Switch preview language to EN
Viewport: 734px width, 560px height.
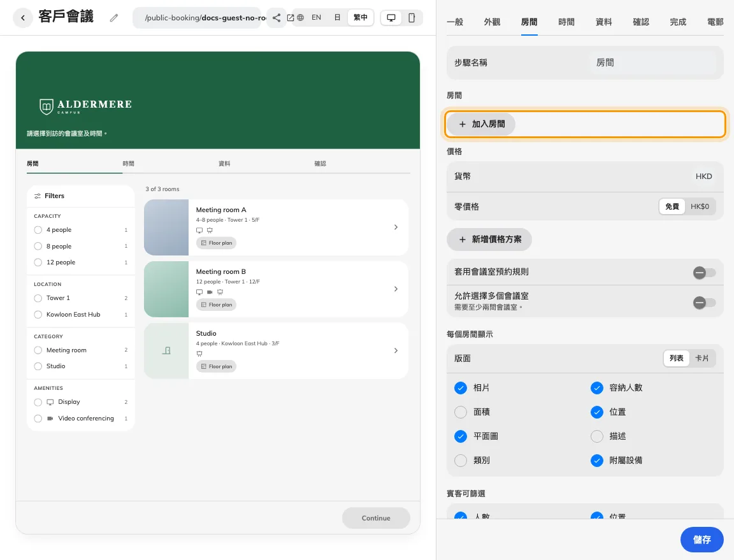pyautogui.click(x=317, y=18)
